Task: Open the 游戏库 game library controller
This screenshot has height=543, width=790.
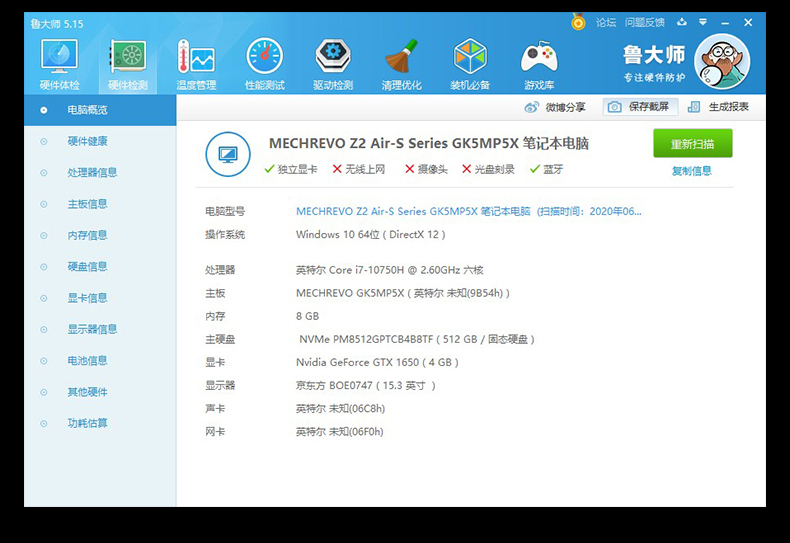Action: tap(539, 65)
